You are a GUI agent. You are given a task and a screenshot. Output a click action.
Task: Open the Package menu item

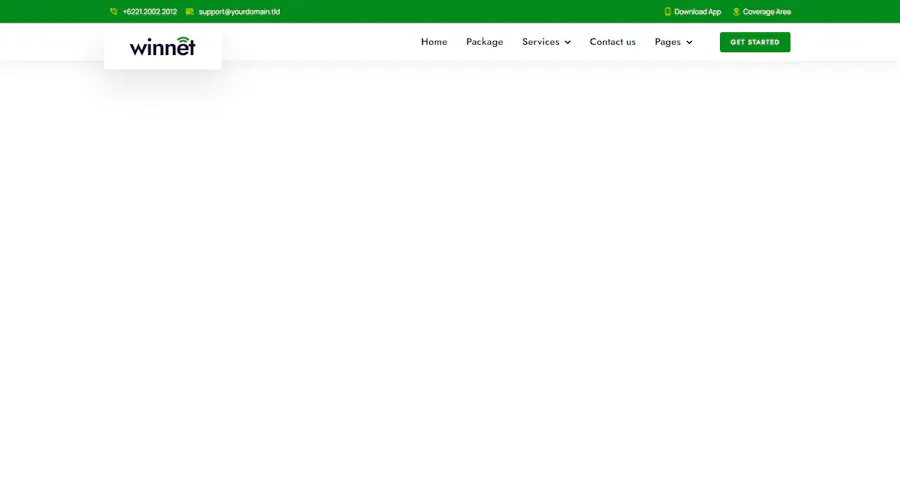[484, 42]
